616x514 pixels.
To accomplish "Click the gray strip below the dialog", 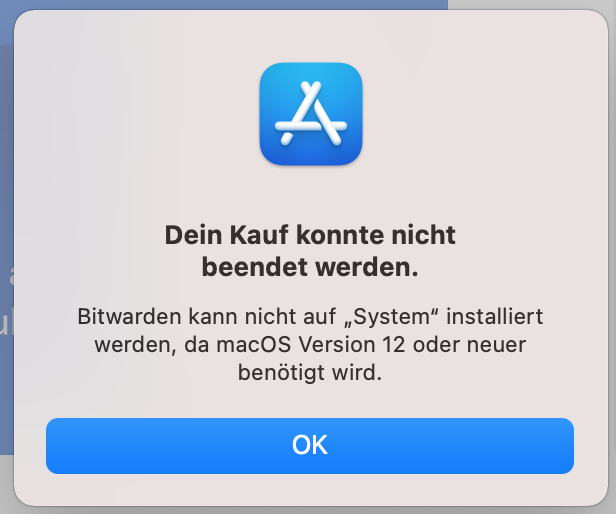I will pyautogui.click(x=308, y=510).
